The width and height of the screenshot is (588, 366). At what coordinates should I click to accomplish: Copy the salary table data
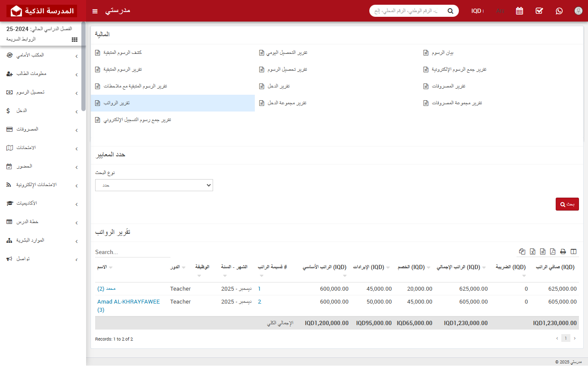(x=522, y=251)
